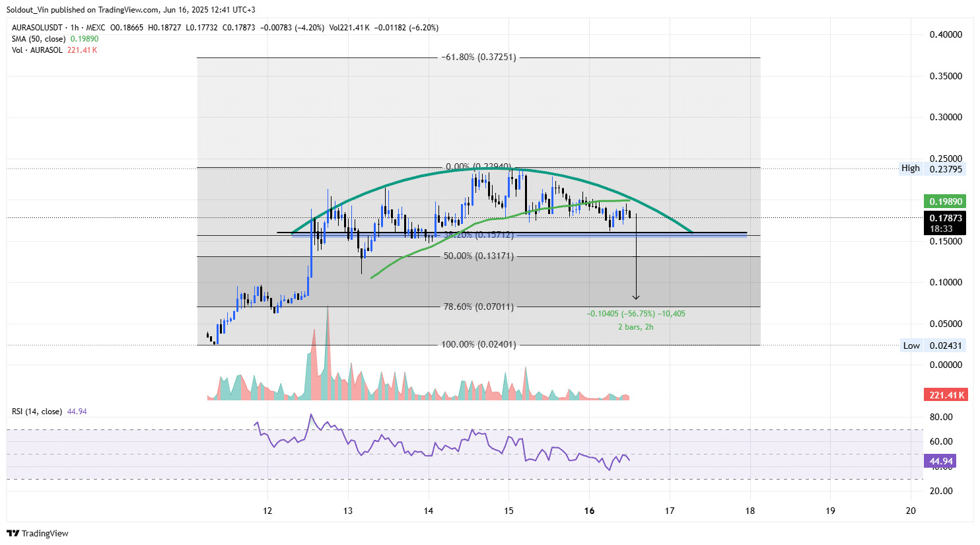Click the 20.00 RSI axis label

[941, 491]
